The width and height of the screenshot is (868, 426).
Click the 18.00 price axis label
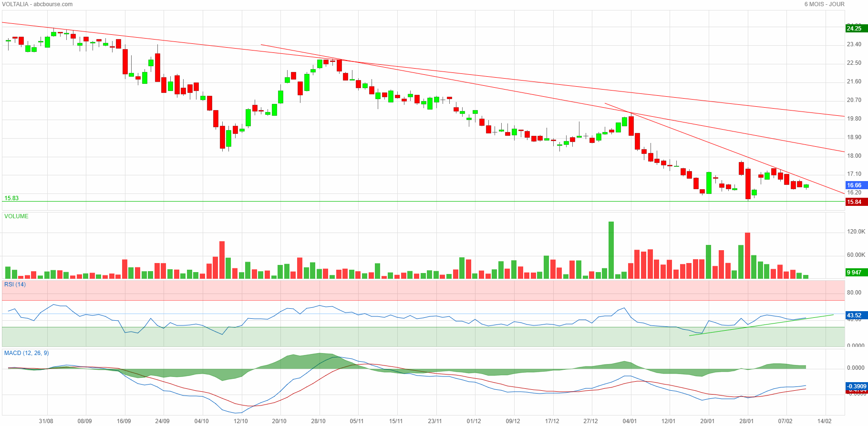pyautogui.click(x=854, y=156)
